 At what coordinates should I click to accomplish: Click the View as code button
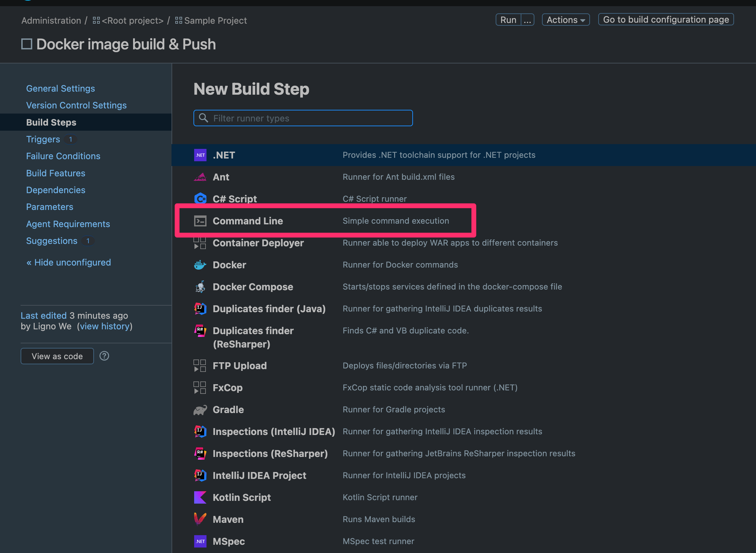[x=57, y=356]
